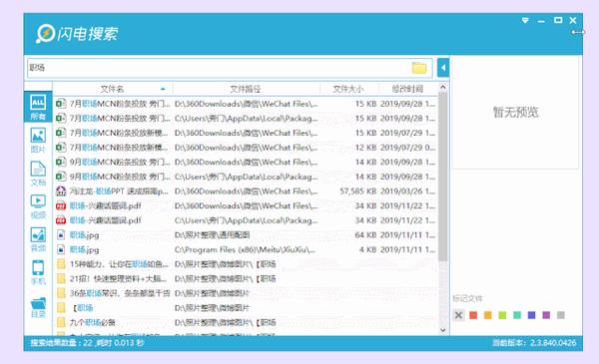The image size is (599, 364).
Task: Mark file with the teal color swatch
Action: (517, 315)
